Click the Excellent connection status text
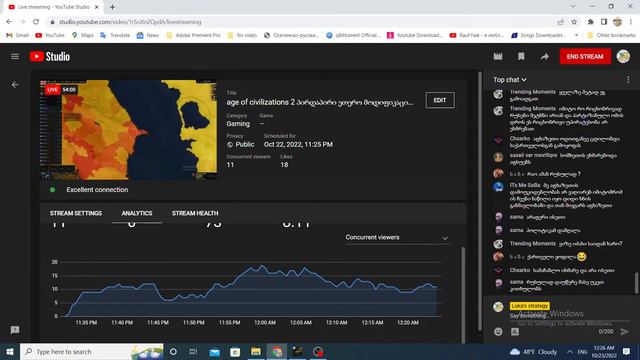640x360 pixels. pyautogui.click(x=97, y=190)
